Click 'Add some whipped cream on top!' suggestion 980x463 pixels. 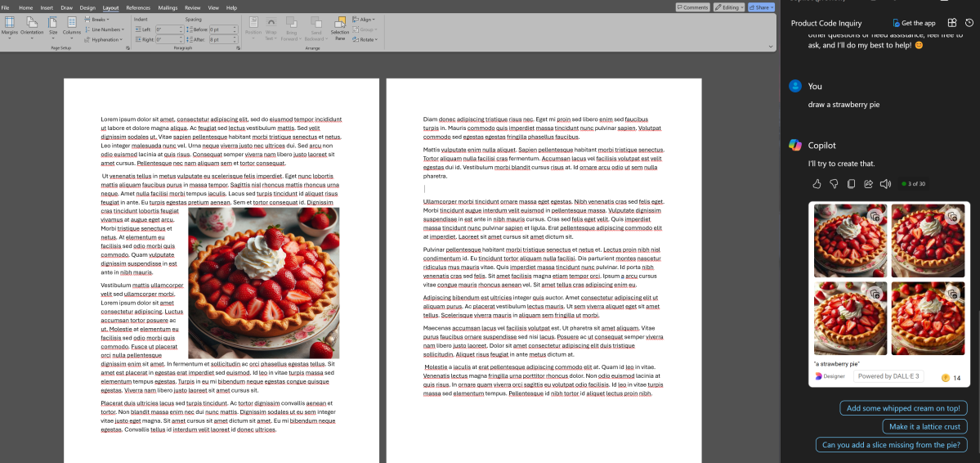point(903,408)
